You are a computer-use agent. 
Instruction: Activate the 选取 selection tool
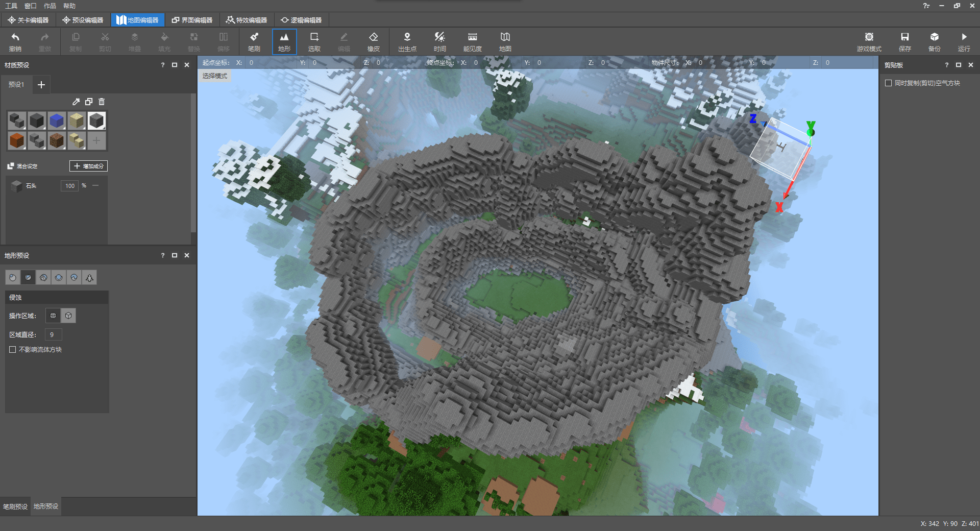pyautogui.click(x=314, y=42)
